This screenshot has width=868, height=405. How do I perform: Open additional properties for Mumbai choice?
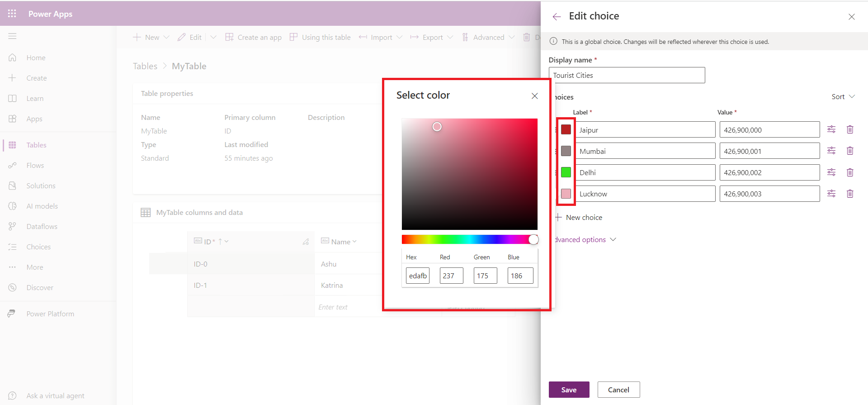[831, 151]
